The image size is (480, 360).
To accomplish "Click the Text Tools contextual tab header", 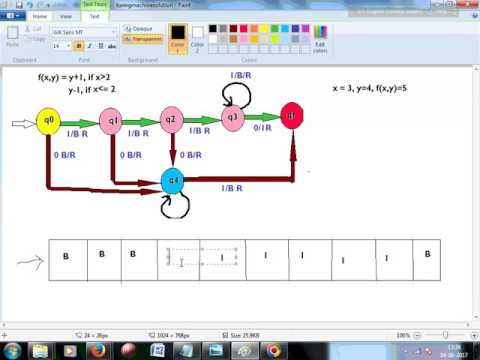I will click(x=95, y=4).
